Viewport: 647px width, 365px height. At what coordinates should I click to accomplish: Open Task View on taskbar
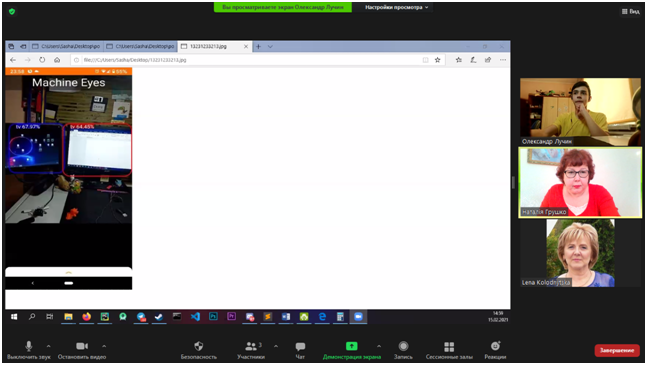50,316
